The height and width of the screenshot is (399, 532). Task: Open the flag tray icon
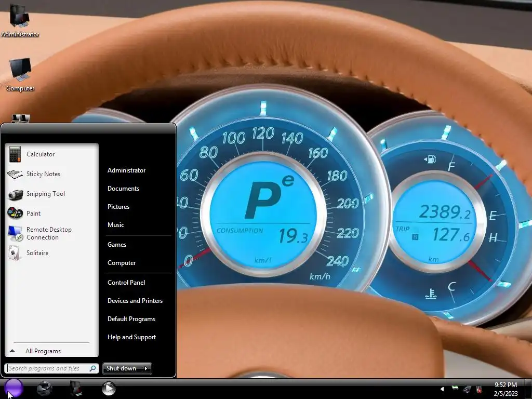(x=455, y=388)
